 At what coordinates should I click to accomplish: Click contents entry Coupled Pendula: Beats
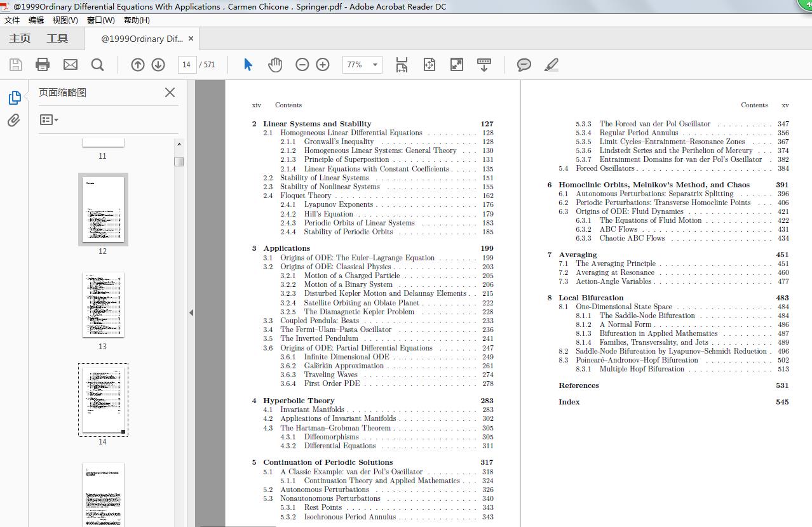tap(320, 321)
